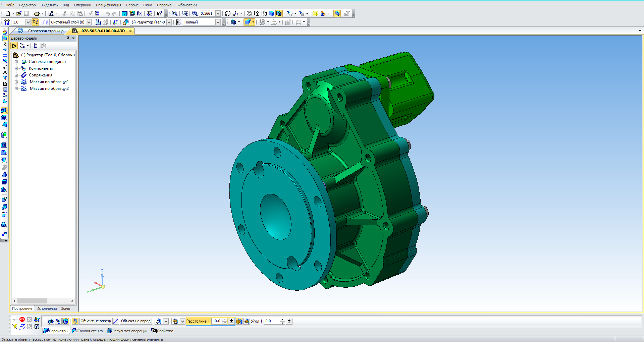Screen dimensions: 644x342
Task: Click the help question icon in the property panel
Action: click(x=37, y=327)
